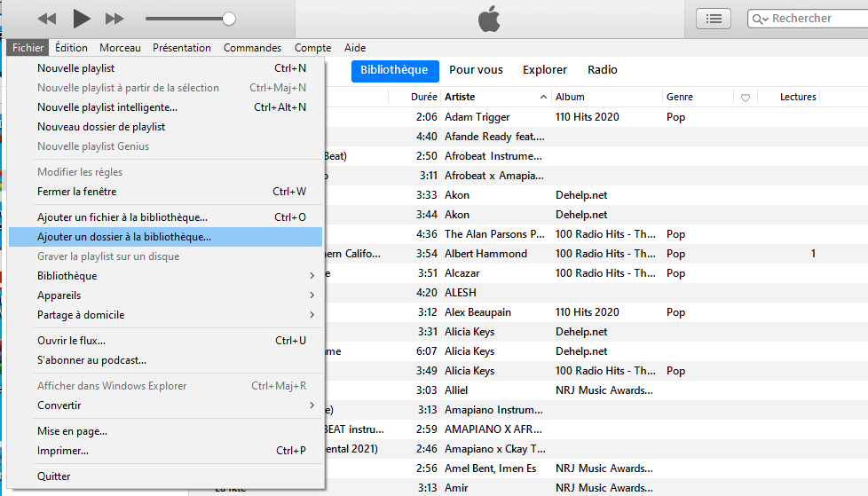The height and width of the screenshot is (496, 868).
Task: Sort by Durée column header
Action: (x=414, y=97)
